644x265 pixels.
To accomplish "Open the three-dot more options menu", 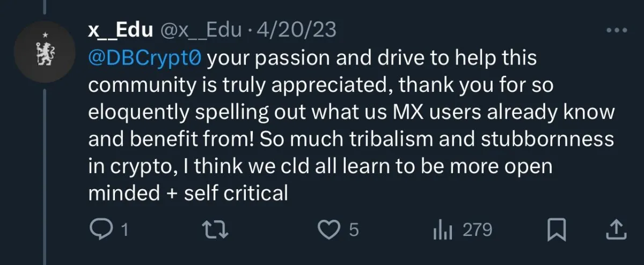I will [616, 31].
